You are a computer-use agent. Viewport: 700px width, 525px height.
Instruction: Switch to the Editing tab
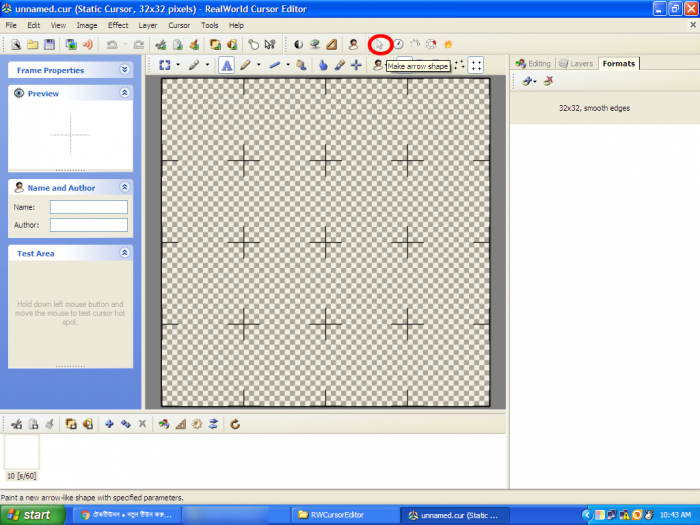533,64
